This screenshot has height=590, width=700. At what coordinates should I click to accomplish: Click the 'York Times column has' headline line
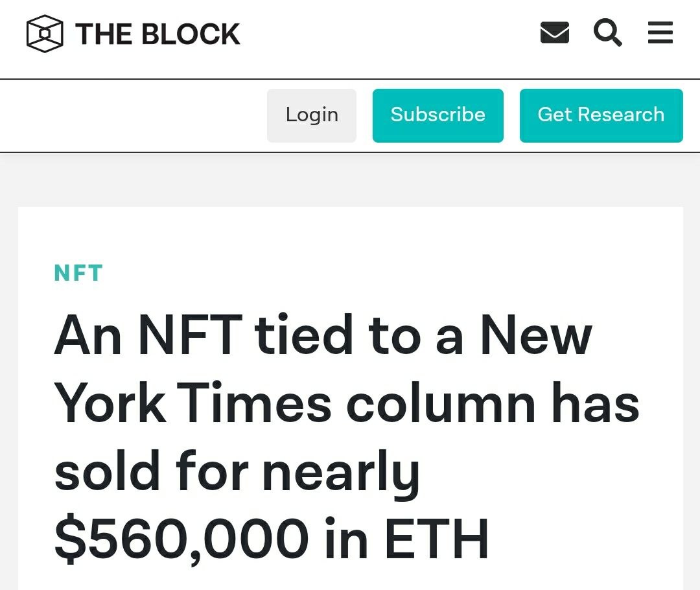[346, 403]
